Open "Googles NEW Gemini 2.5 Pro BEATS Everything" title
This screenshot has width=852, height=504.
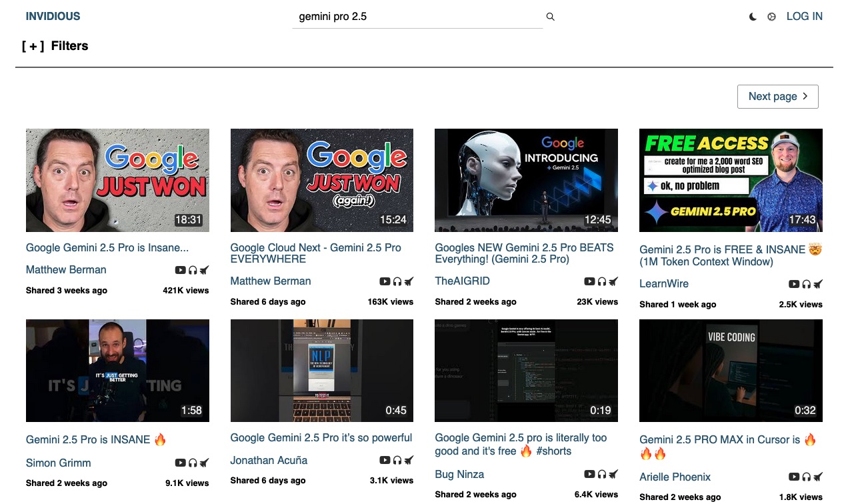click(524, 253)
